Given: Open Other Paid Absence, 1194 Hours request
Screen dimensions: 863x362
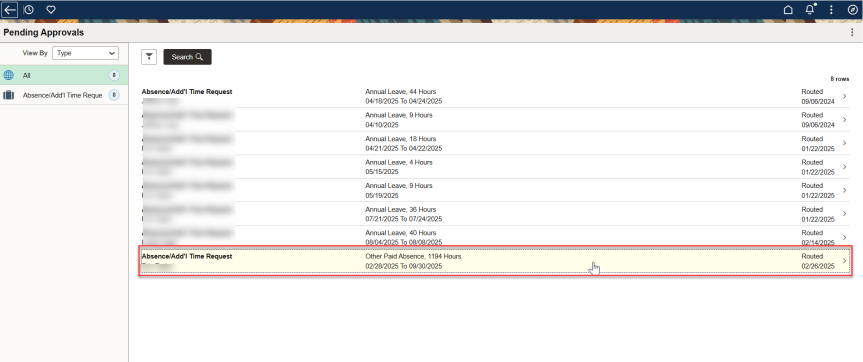Looking at the screenshot, I should click(495, 261).
